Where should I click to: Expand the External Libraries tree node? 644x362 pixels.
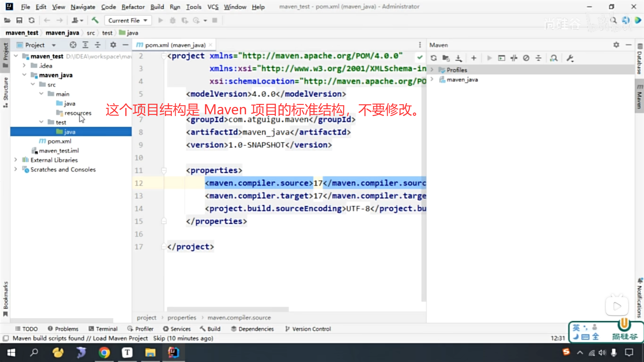point(15,160)
